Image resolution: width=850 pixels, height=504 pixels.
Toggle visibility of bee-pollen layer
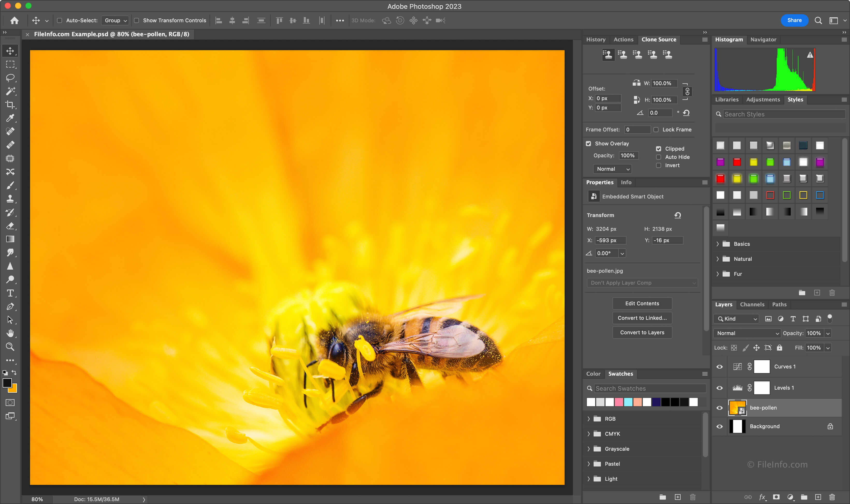[719, 407]
